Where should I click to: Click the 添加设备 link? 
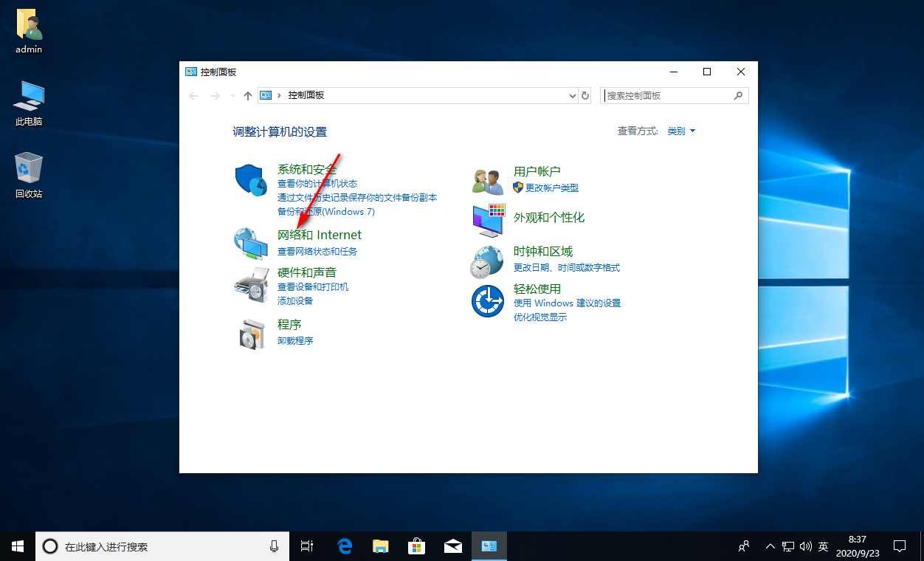point(295,300)
